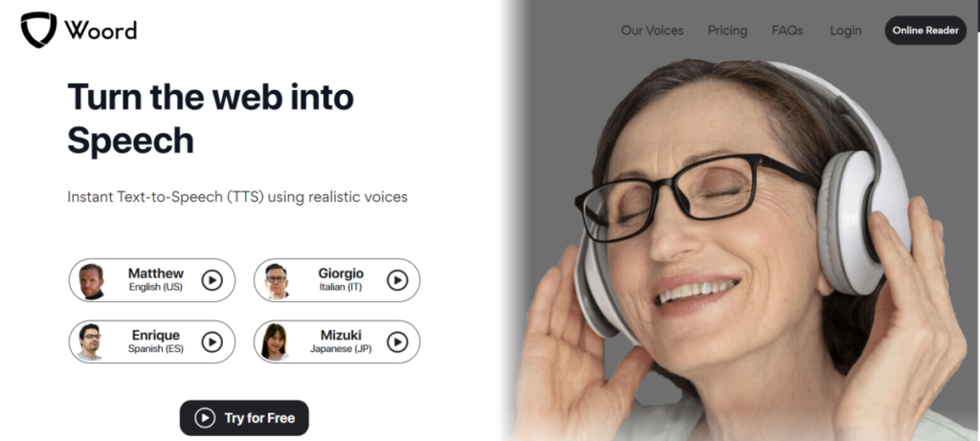980x441 pixels.
Task: Click Mizuki's avatar photo
Action: (x=275, y=342)
